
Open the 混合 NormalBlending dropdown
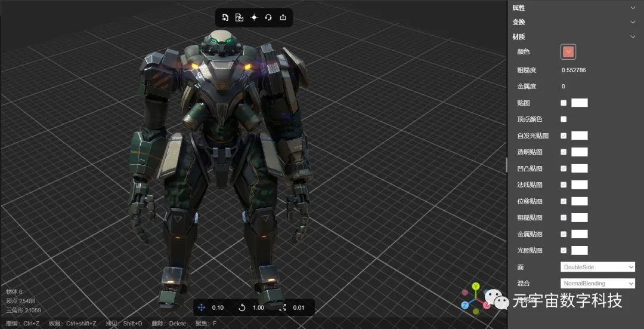pyautogui.click(x=597, y=284)
